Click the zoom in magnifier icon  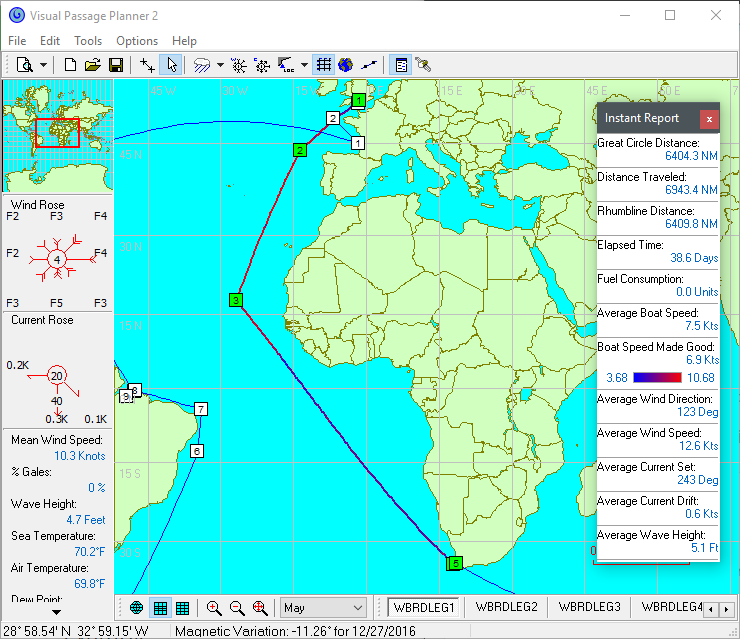coord(214,608)
